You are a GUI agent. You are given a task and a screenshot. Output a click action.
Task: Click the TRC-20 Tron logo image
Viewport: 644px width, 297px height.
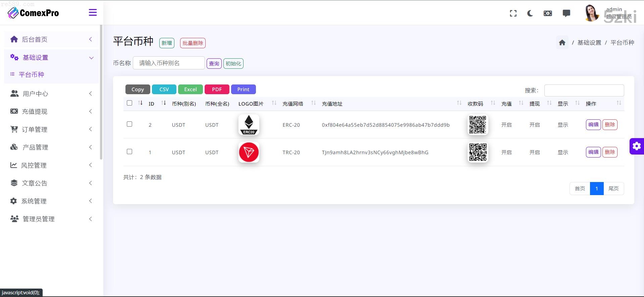pyautogui.click(x=249, y=152)
